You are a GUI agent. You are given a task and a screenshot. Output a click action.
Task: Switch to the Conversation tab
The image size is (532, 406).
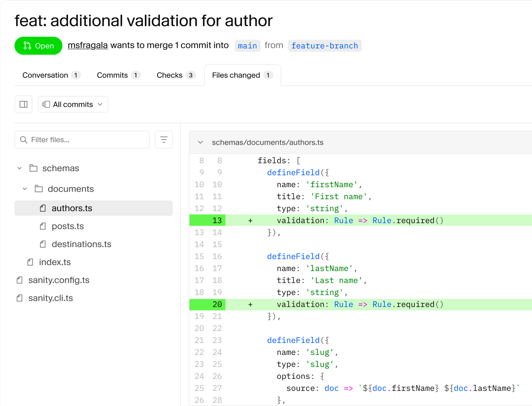51,75
